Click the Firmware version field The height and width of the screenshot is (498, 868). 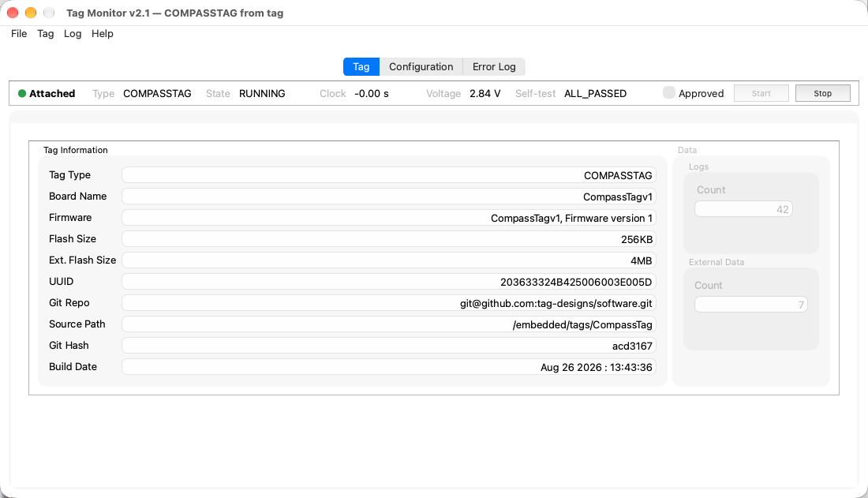point(388,218)
